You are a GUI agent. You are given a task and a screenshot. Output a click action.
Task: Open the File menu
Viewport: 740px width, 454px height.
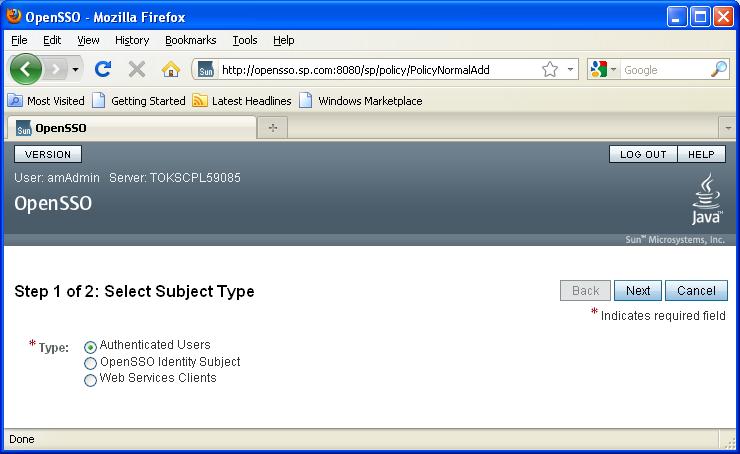click(x=19, y=41)
